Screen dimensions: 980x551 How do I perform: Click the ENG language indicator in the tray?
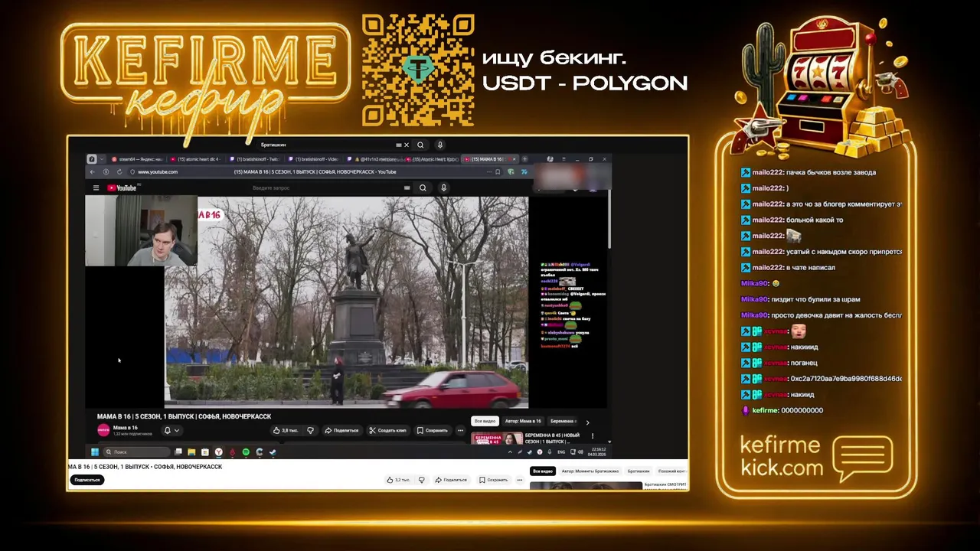(x=561, y=452)
